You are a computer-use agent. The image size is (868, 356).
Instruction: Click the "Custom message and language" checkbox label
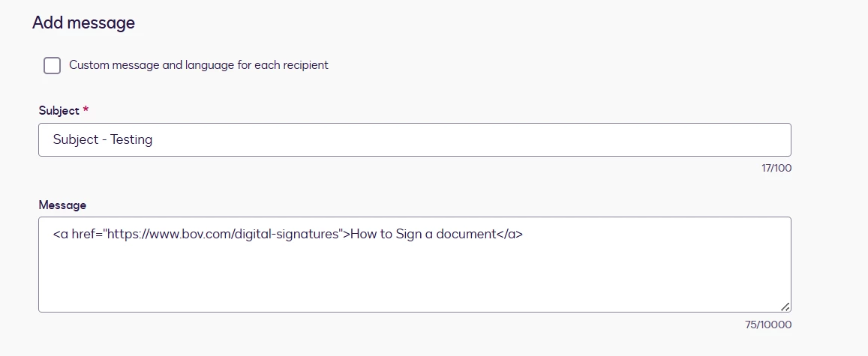198,65
